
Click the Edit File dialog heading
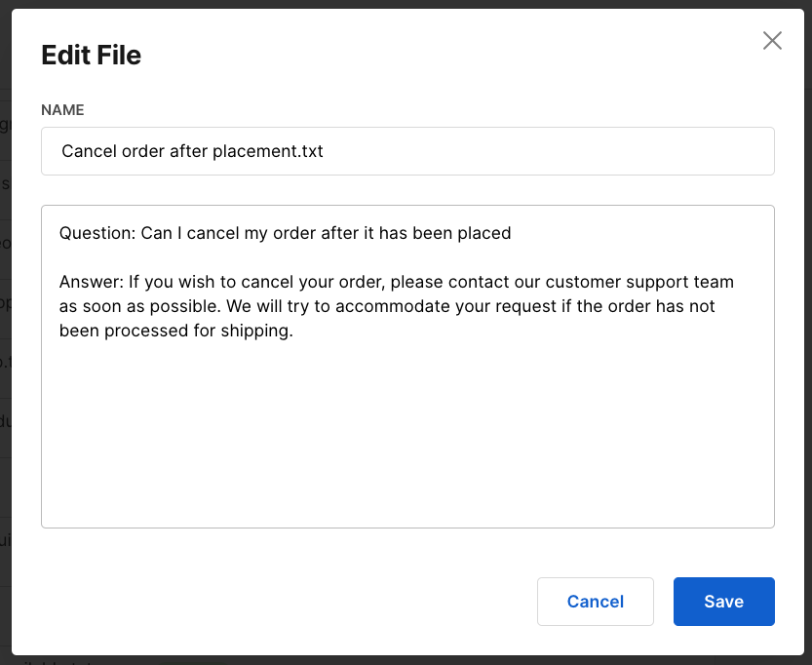tap(92, 56)
